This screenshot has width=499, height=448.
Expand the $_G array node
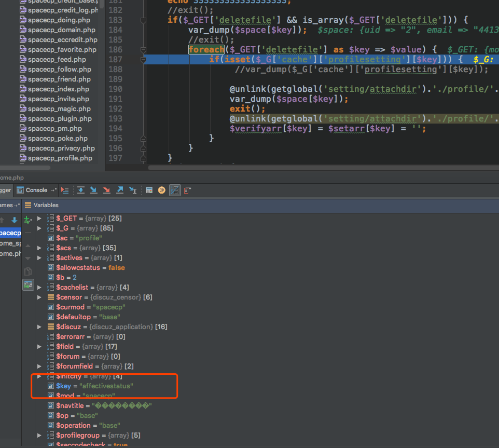39,228
